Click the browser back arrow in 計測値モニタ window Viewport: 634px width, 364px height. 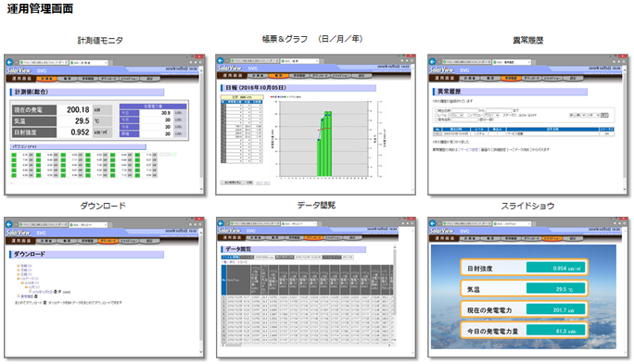[x=9, y=62]
